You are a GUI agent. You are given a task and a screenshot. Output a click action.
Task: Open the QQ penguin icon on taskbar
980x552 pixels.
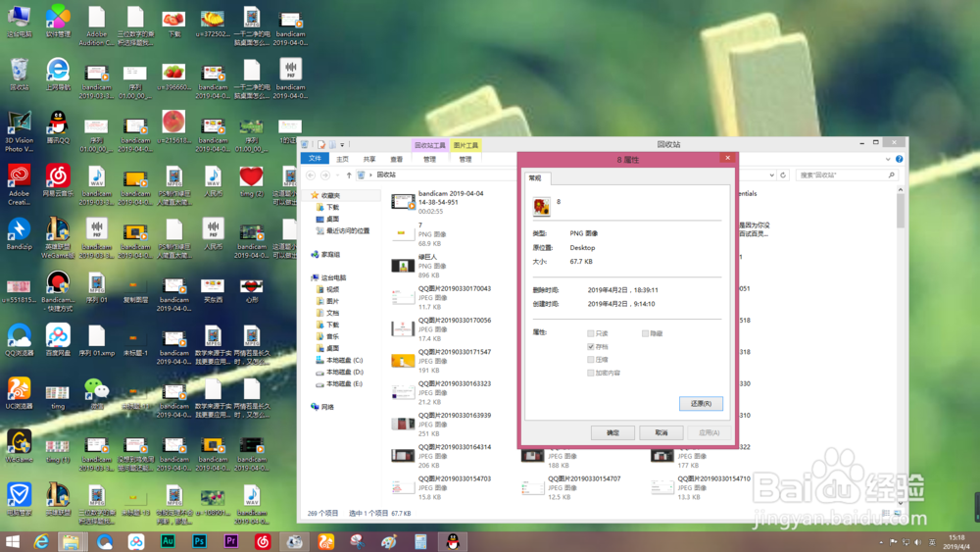tap(453, 541)
